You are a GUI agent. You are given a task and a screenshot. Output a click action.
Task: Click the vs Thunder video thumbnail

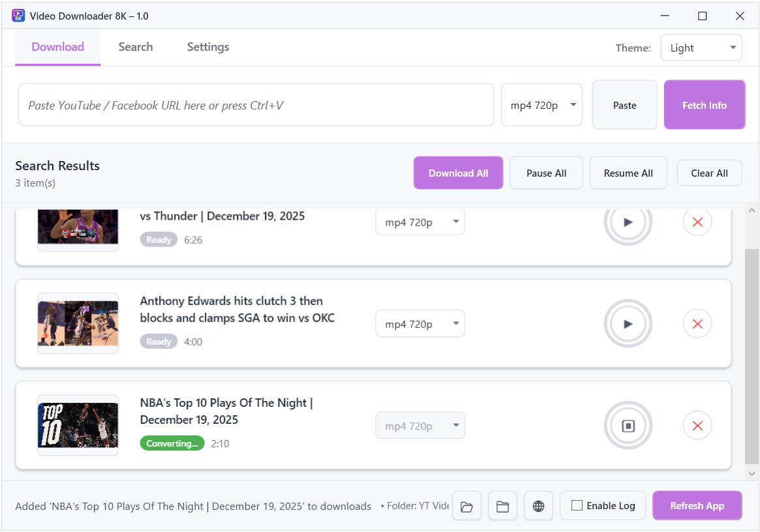(78, 228)
